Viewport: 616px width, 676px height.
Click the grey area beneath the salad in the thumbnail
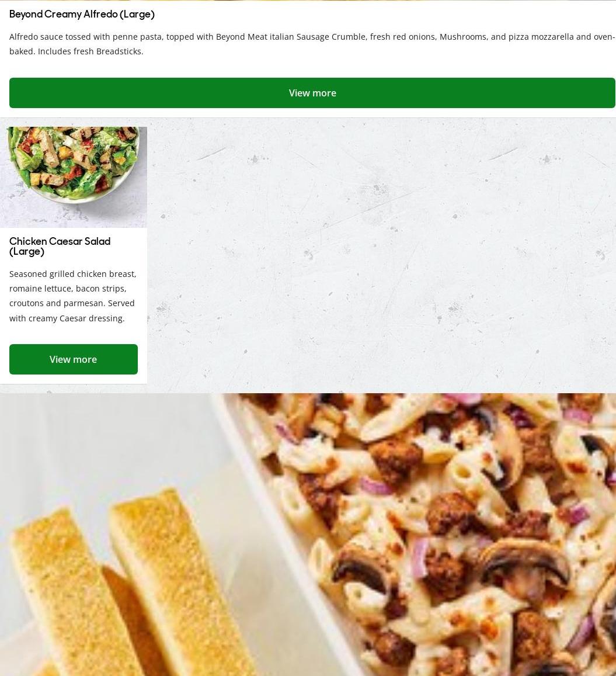pyautogui.click(x=73, y=216)
